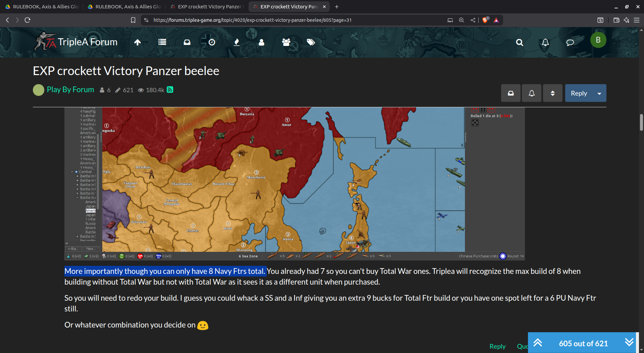Open Groups icon in forum header

286,42
